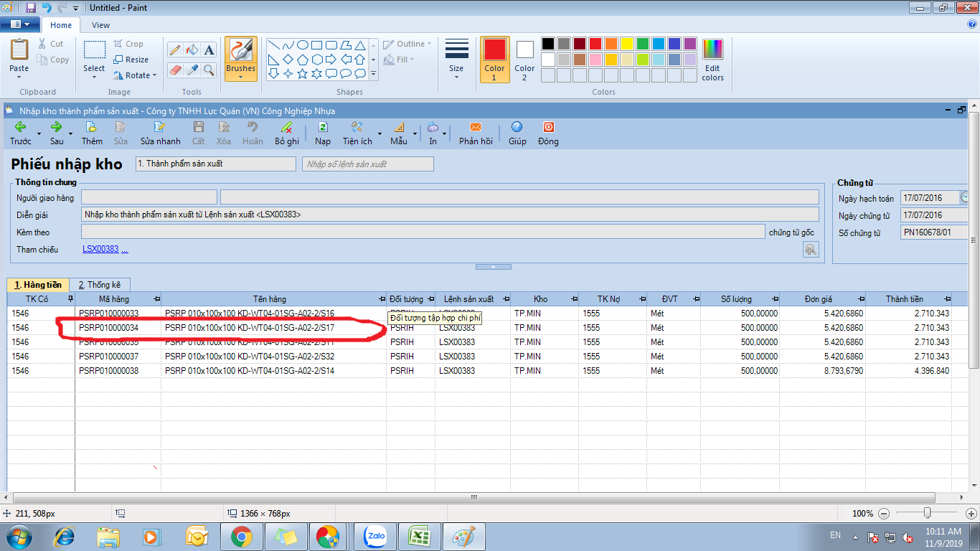Select Color 1 swatch
Viewport: 980px width, 551px height.
(494, 59)
